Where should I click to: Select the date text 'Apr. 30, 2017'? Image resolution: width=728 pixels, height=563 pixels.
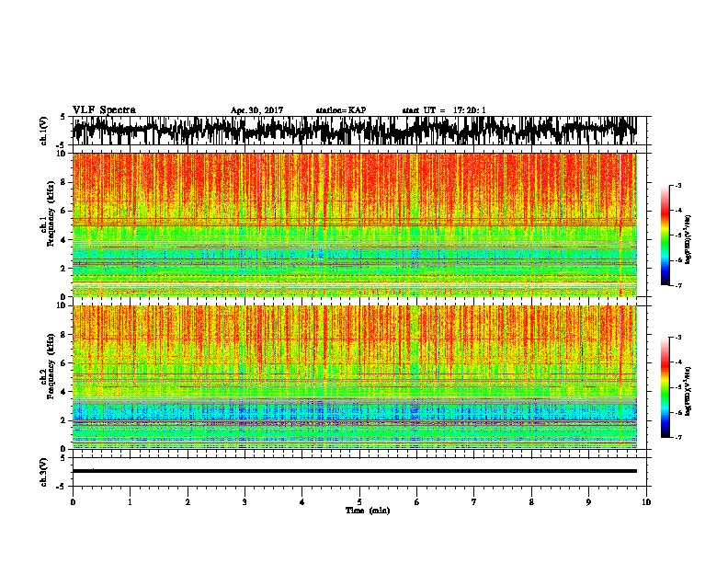click(x=256, y=110)
